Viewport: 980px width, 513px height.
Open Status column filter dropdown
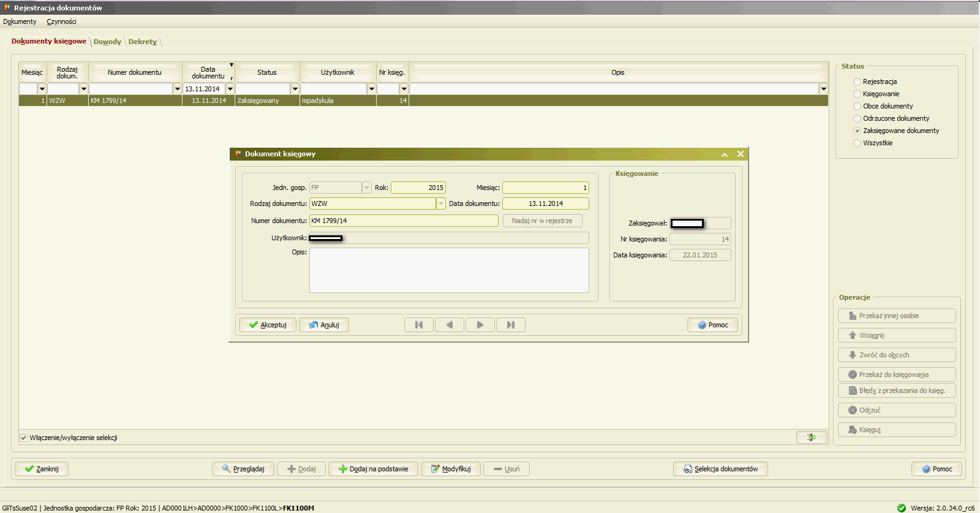click(x=295, y=89)
